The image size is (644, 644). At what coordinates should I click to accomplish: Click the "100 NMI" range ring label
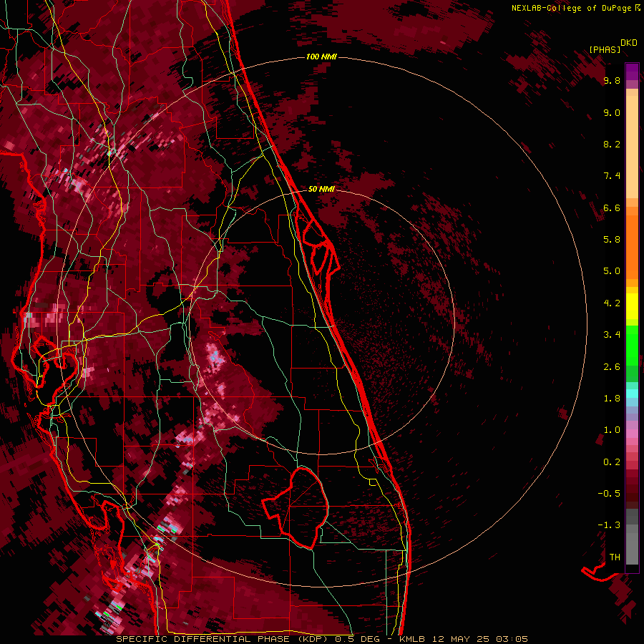tap(321, 57)
